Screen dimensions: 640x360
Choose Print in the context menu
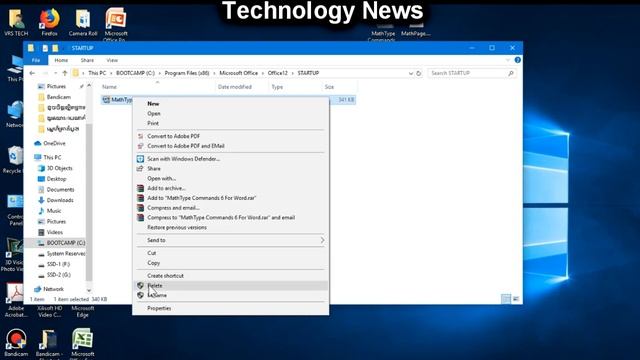[231, 123]
